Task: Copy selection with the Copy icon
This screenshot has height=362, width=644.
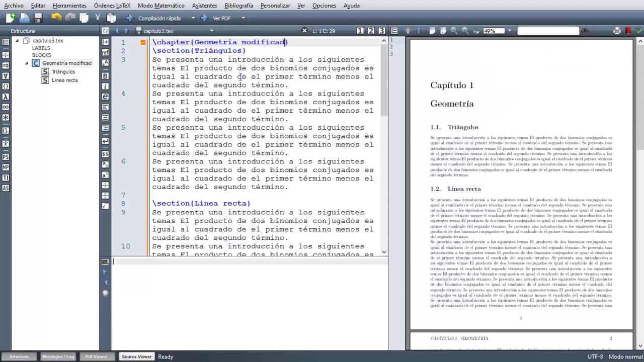Action: coord(84,18)
